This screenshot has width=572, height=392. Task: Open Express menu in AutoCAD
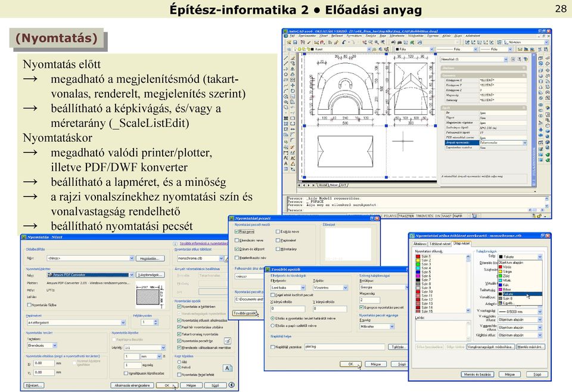click(x=433, y=36)
